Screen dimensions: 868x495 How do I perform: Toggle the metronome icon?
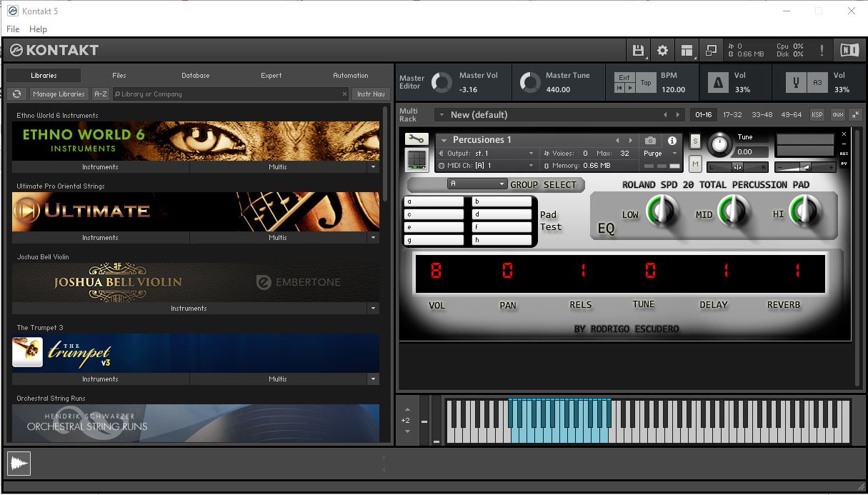tap(717, 83)
